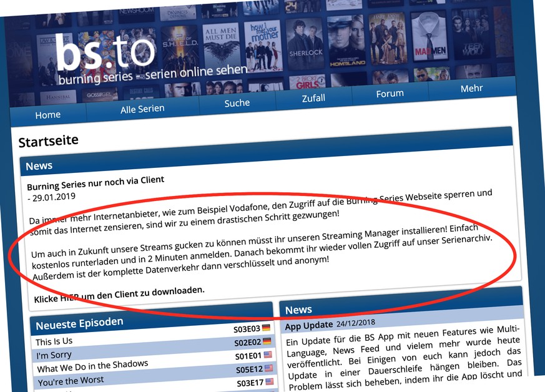Select episode code S05E12

[249, 370]
